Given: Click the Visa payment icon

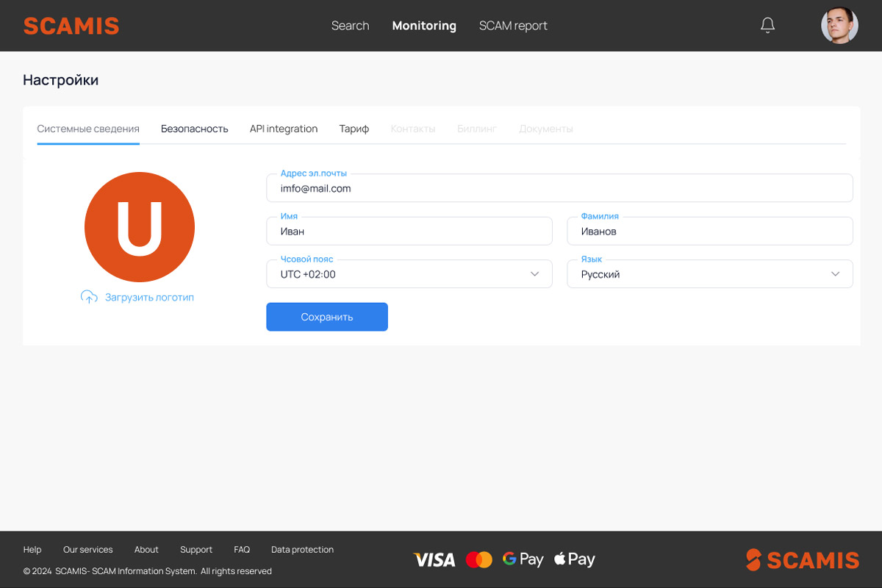Looking at the screenshot, I should click(434, 560).
